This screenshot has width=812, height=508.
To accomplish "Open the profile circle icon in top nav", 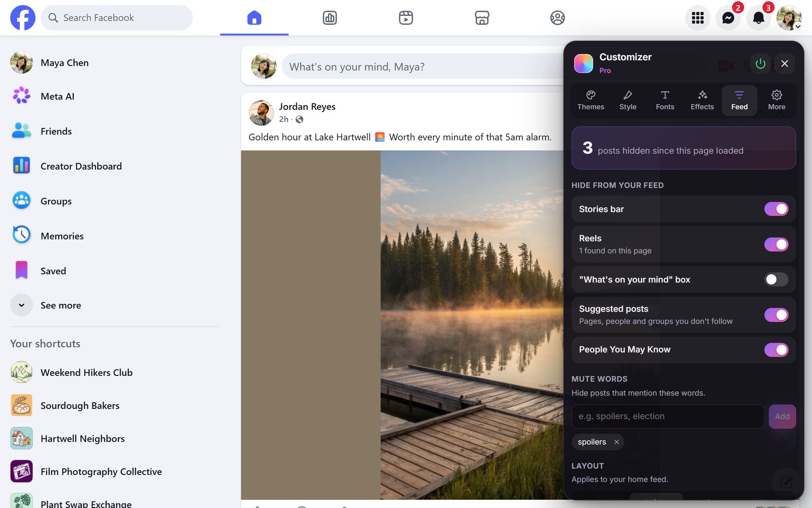I will pyautogui.click(x=558, y=18).
